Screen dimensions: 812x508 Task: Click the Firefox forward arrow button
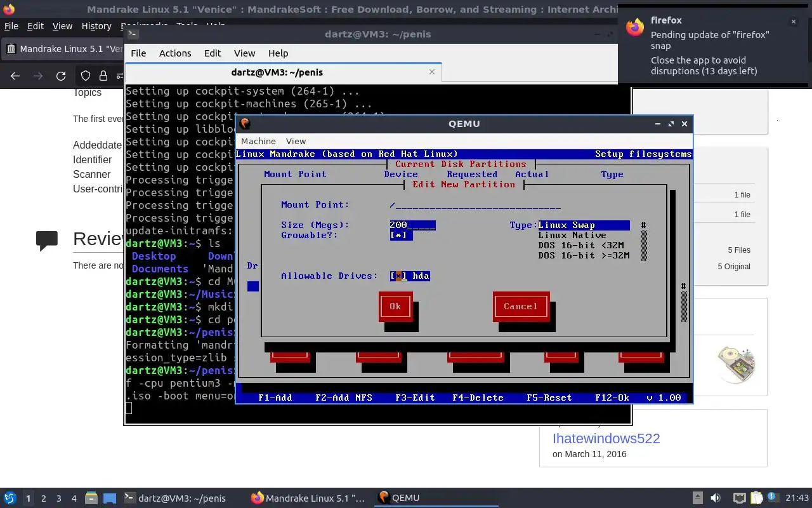pos(38,76)
